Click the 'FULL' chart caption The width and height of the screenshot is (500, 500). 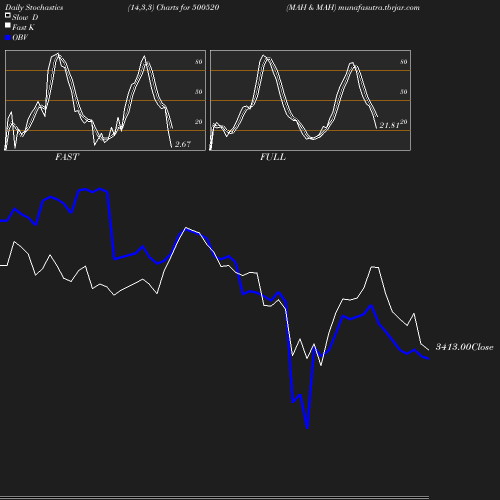pyautogui.click(x=273, y=157)
